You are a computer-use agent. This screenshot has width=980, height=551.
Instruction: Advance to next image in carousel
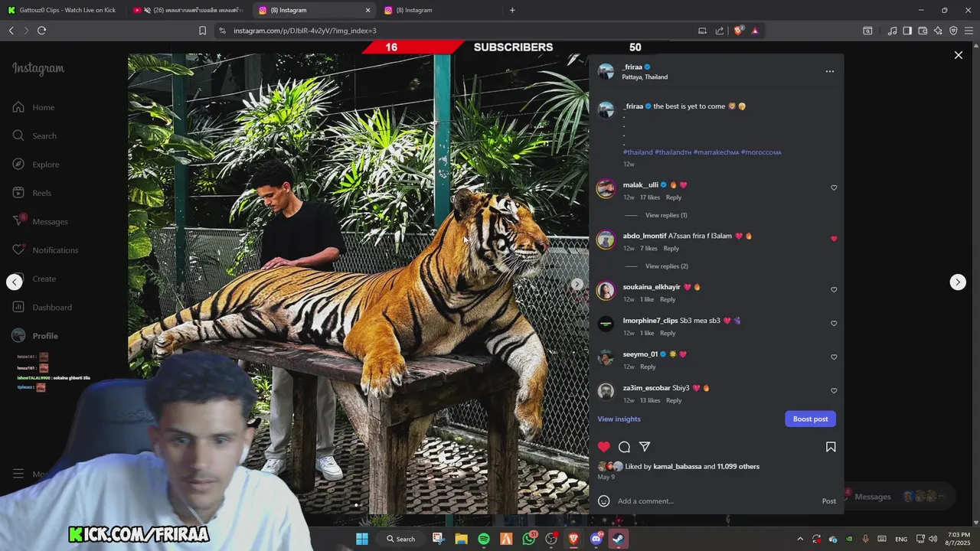pos(577,284)
